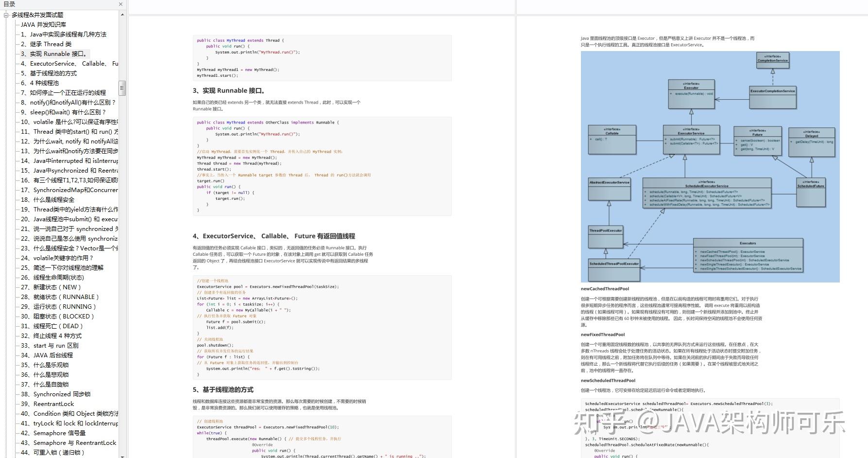
Task: Click the outline scrollbar up arrow
Action: [x=122, y=15]
